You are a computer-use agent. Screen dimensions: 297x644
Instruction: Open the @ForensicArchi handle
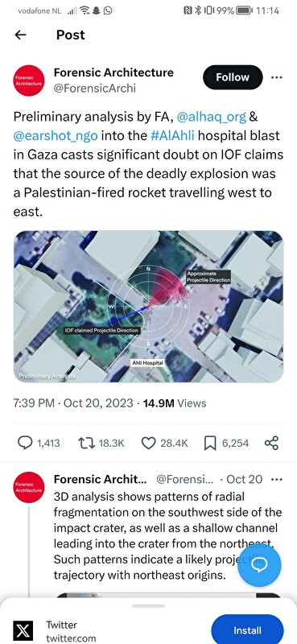(95, 88)
